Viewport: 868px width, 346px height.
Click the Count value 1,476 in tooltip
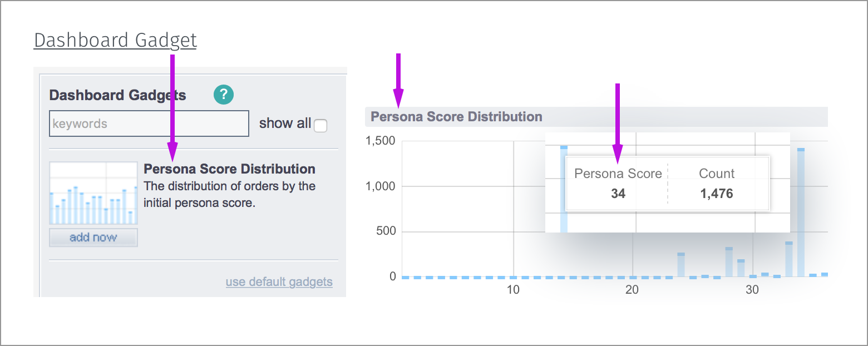coord(717,194)
